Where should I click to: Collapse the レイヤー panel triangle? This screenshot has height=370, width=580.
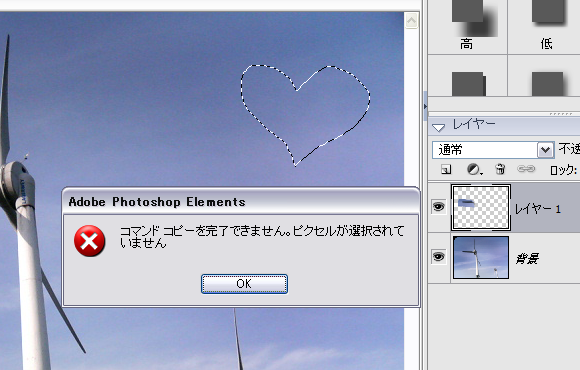point(439,127)
